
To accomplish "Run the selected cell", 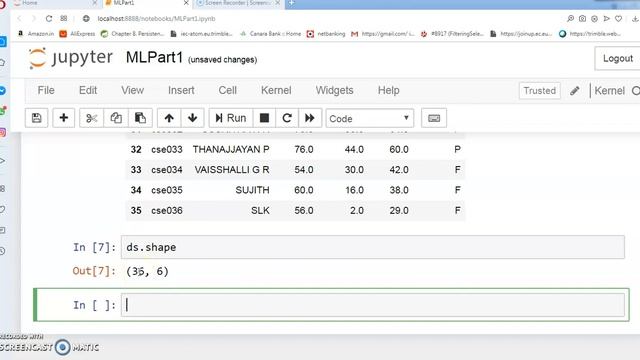I will [231, 118].
